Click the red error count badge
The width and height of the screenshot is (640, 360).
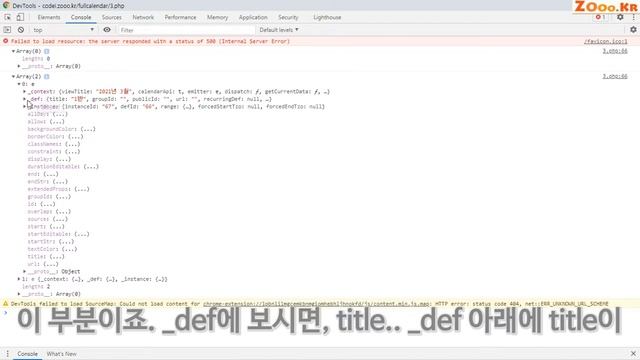tap(600, 17)
